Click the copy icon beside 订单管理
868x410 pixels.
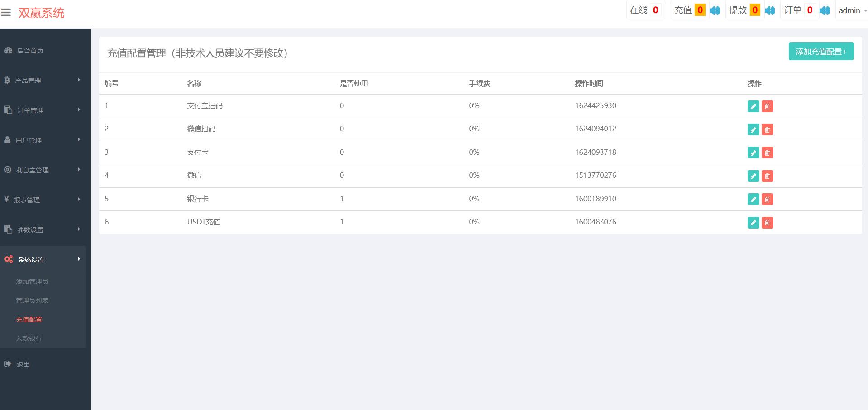tap(8, 110)
